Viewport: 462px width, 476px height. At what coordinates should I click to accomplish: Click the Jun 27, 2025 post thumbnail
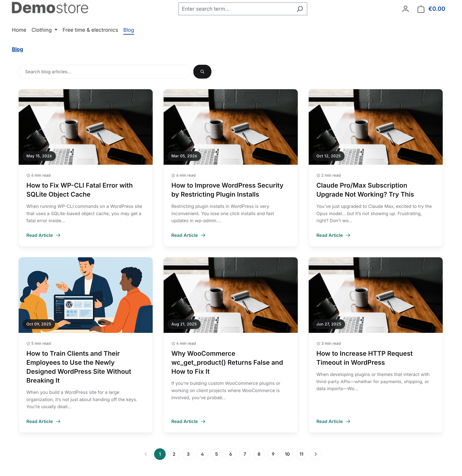click(376, 295)
